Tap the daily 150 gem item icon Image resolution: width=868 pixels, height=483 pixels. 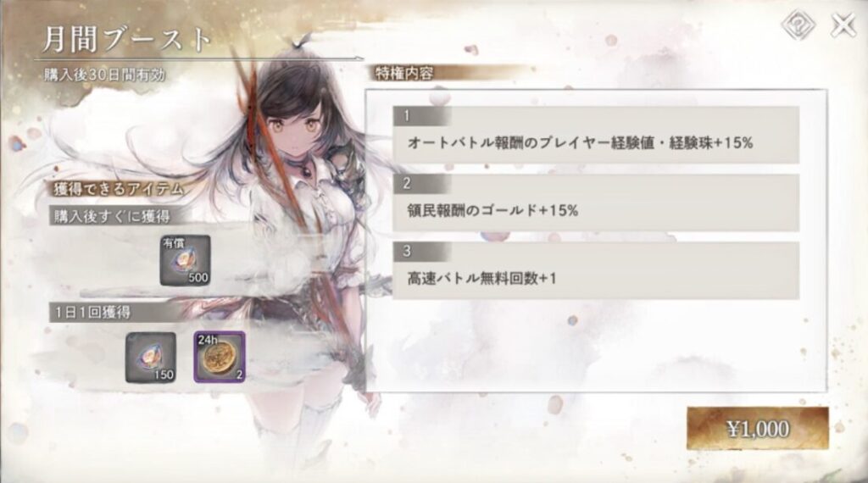pyautogui.click(x=151, y=358)
